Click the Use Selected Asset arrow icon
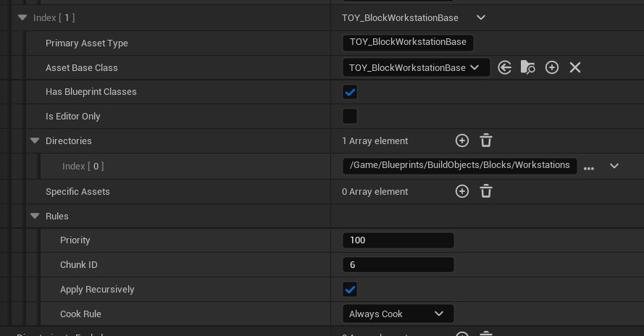 coord(505,67)
